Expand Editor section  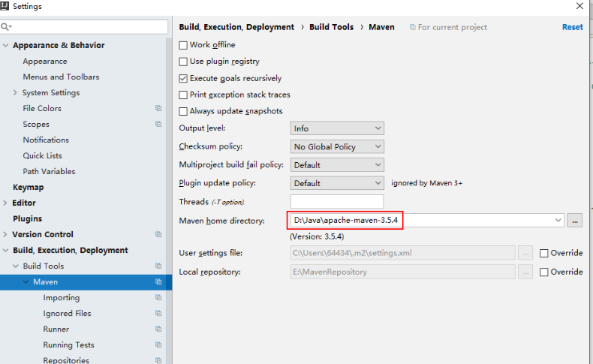(5, 203)
